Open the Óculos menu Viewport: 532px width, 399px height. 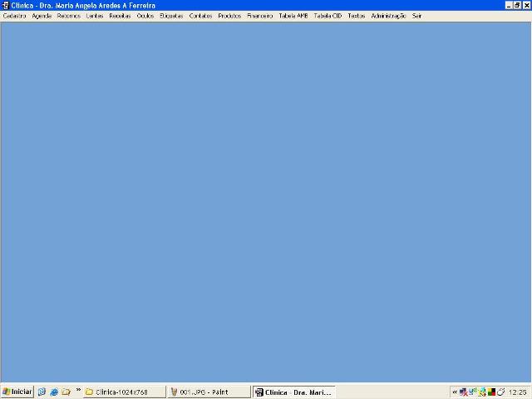(x=145, y=16)
